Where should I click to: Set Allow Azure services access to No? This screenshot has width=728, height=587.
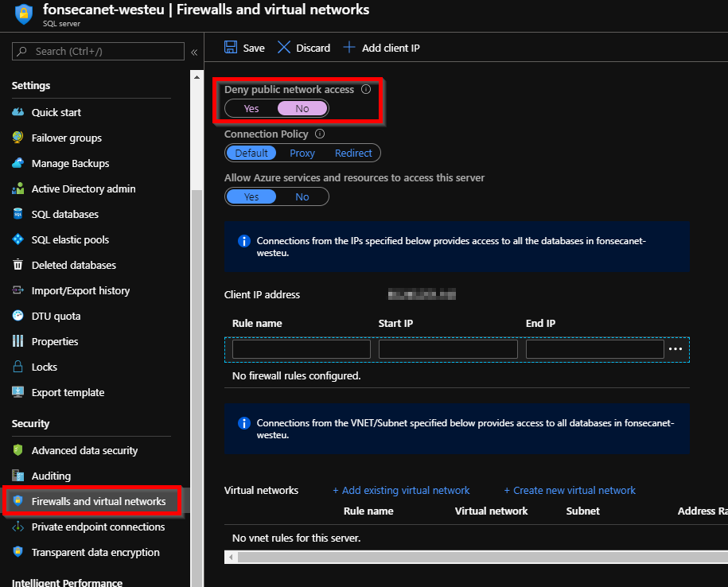click(x=302, y=196)
